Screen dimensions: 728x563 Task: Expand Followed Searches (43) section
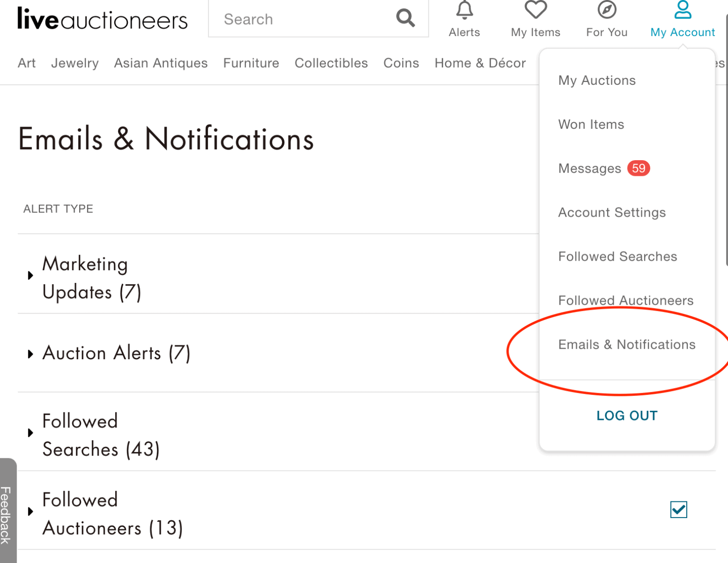31,433
